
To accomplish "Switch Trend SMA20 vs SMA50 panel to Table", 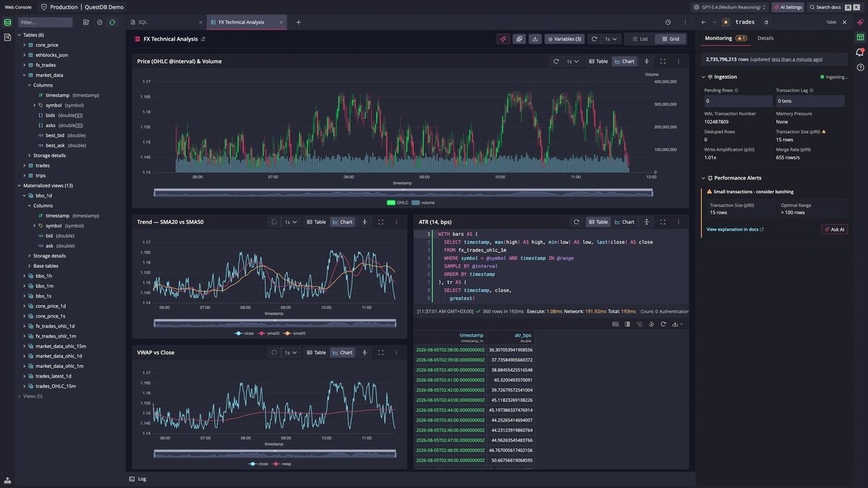I will click(x=316, y=222).
